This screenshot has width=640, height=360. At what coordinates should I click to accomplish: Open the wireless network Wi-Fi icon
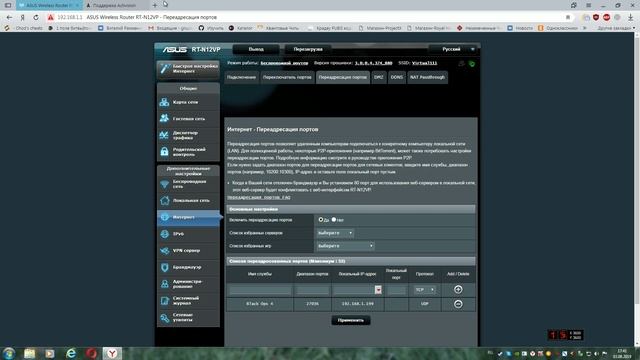[x=164, y=184]
